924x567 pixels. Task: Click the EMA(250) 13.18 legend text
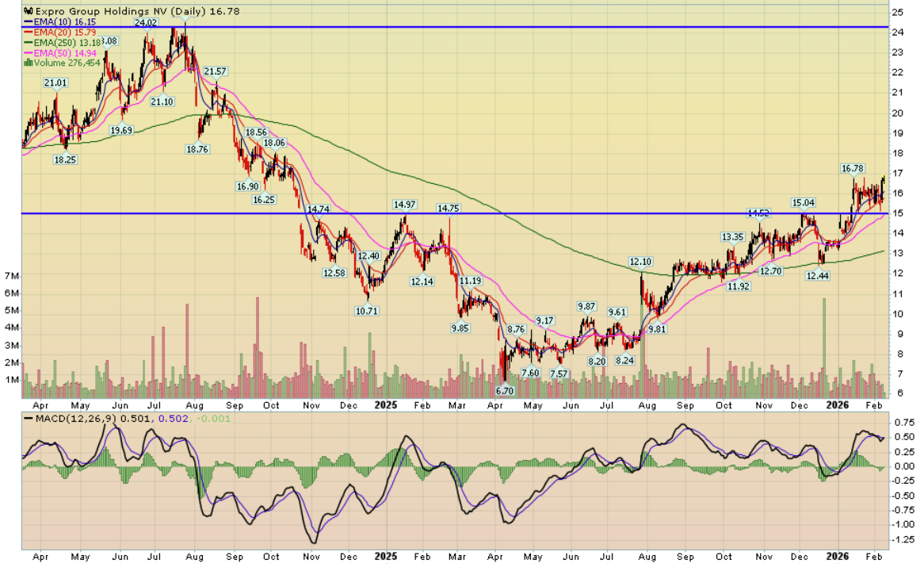coord(68,42)
